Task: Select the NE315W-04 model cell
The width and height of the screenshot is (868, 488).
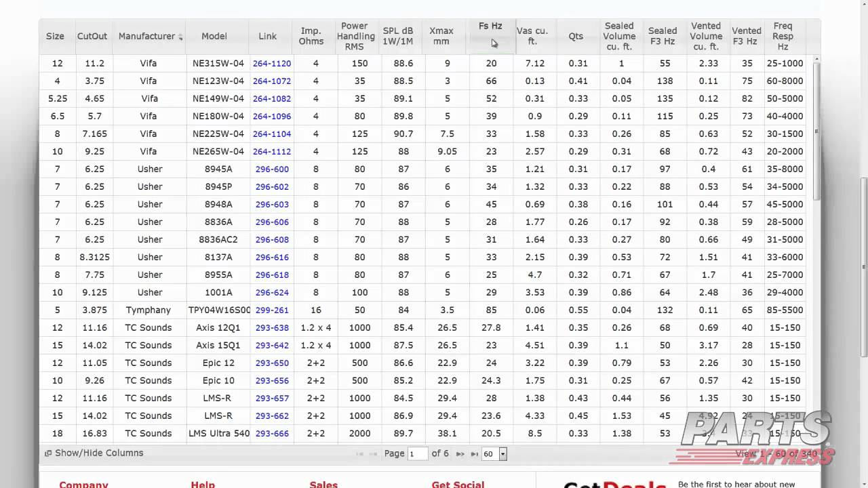Action: pyautogui.click(x=218, y=63)
